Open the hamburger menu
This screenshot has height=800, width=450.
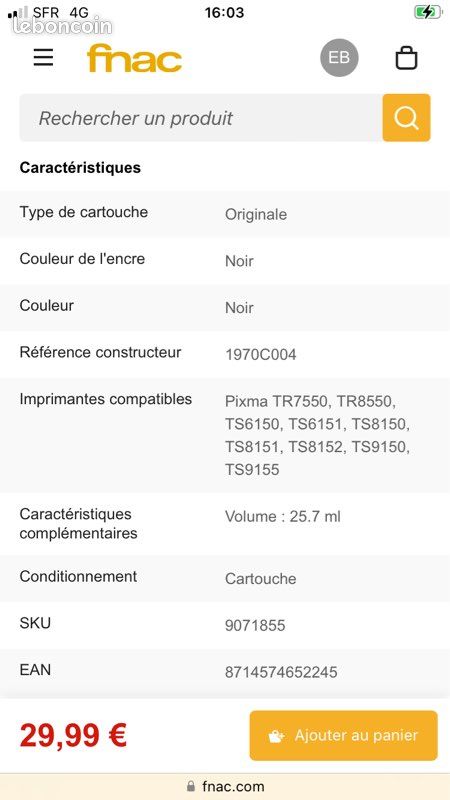pos(43,57)
